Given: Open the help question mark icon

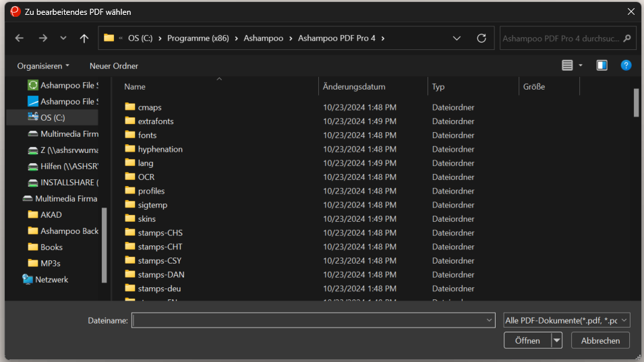Looking at the screenshot, I should click(x=626, y=65).
